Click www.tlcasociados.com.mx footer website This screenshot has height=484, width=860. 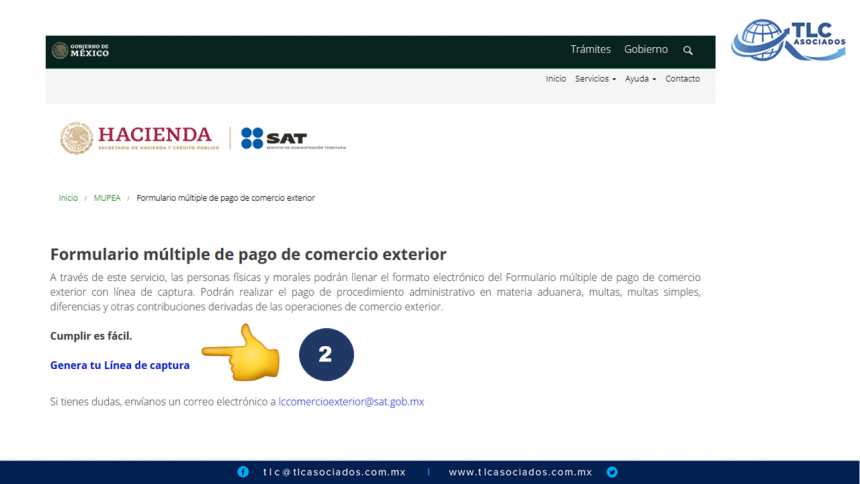coord(520,472)
